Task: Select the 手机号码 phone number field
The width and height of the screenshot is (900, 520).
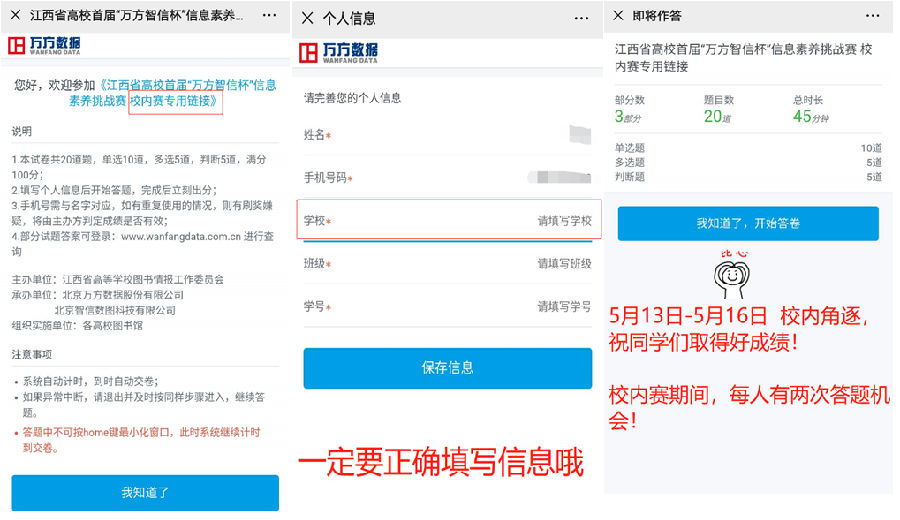Action: pyautogui.click(x=448, y=178)
